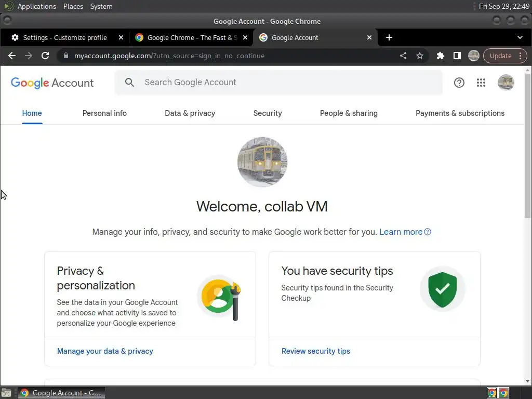The image size is (532, 399).
Task: Open the Applications menu
Action: click(37, 6)
